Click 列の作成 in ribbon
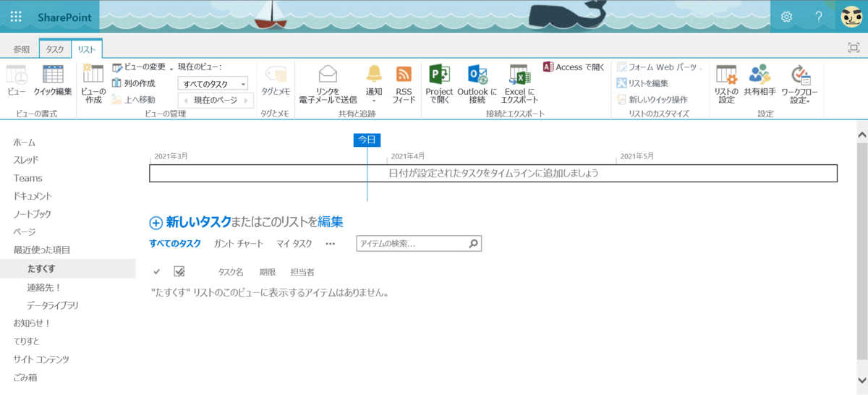This screenshot has width=868, height=395. (134, 83)
